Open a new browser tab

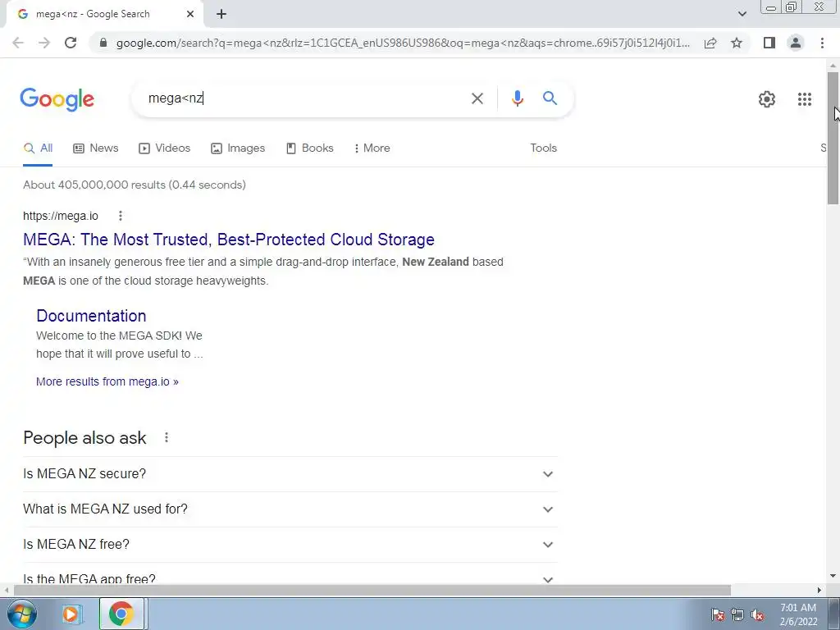[x=221, y=15]
